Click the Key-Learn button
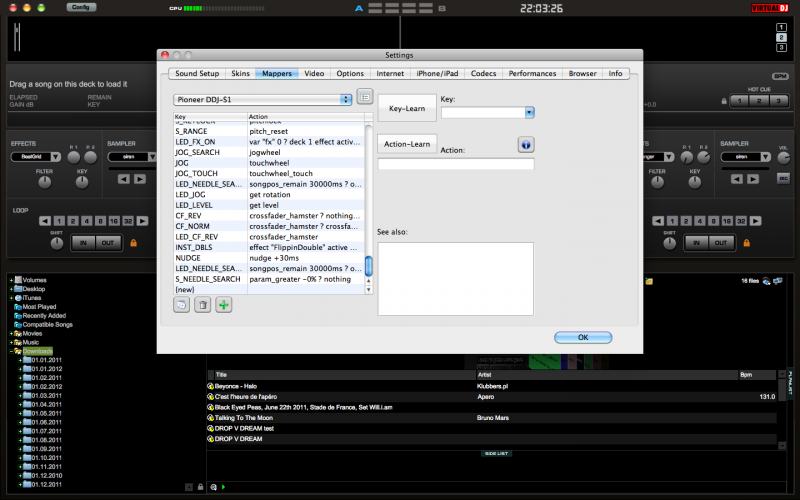Viewport: 800px width, 500px height. pyautogui.click(x=406, y=106)
